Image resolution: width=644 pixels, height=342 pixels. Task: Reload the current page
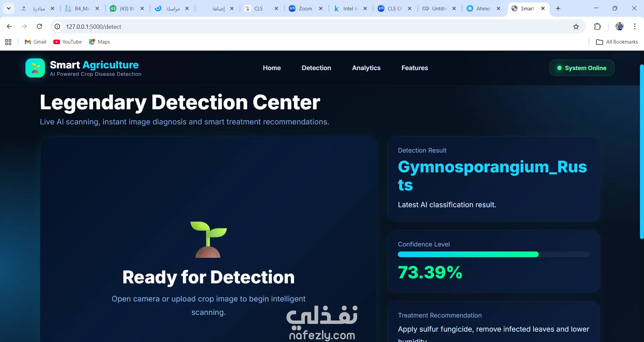pyautogui.click(x=39, y=26)
